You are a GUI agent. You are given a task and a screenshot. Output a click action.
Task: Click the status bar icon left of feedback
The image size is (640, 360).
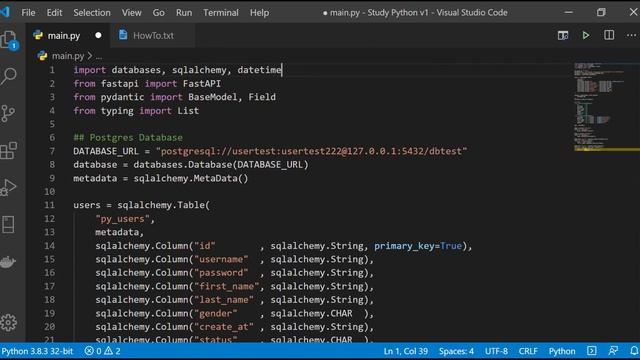click(591, 351)
